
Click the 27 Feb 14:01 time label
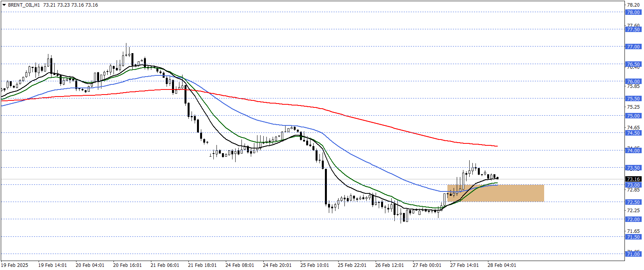click(465, 265)
